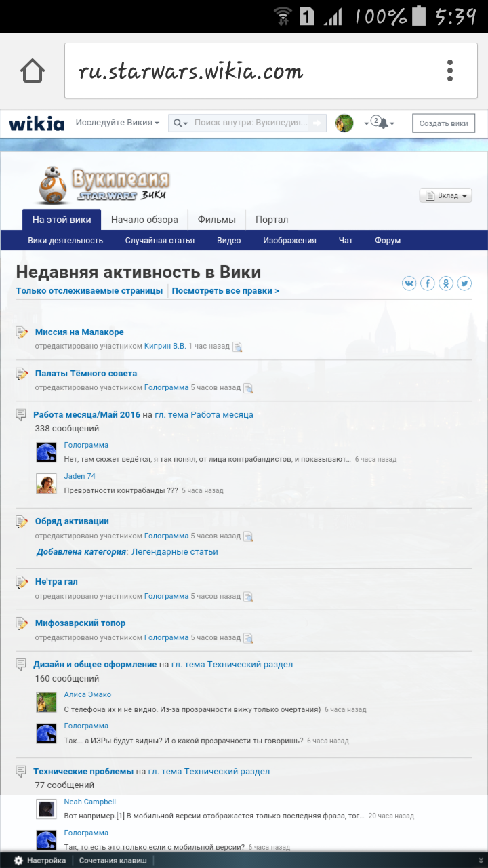
Task: Open notifications bell icon
Action: coord(383,123)
